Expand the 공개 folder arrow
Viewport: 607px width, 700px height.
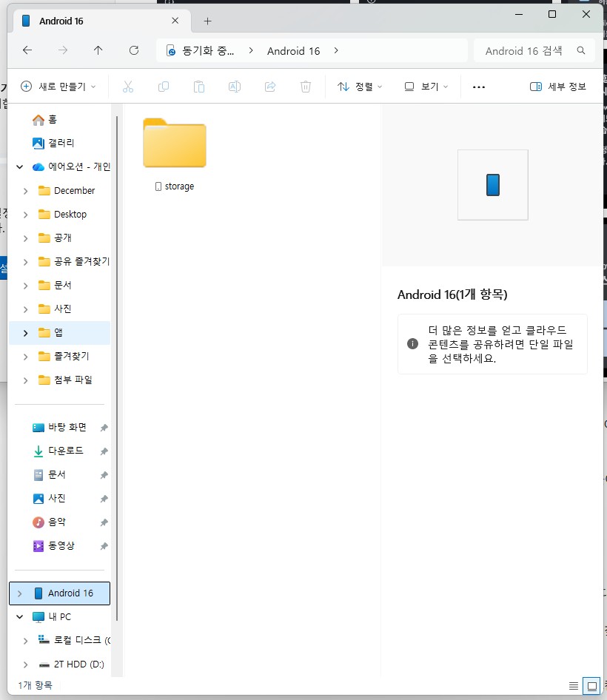[25, 238]
